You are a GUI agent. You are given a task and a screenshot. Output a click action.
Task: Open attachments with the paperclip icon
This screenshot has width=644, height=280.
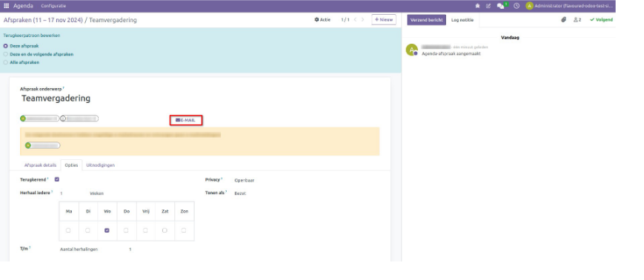pyautogui.click(x=564, y=20)
